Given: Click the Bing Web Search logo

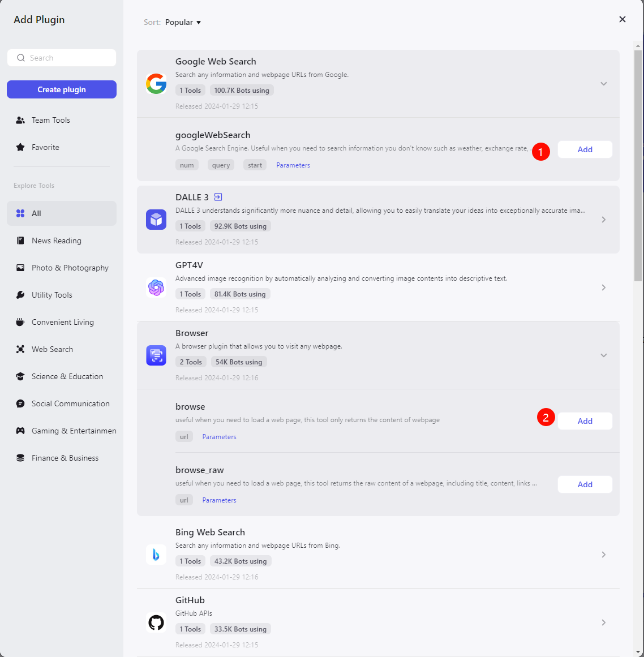Looking at the screenshot, I should pos(156,555).
